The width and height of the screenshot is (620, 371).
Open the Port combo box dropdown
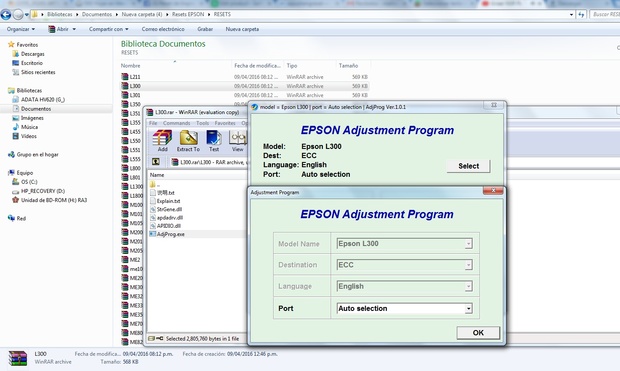[x=469, y=309]
